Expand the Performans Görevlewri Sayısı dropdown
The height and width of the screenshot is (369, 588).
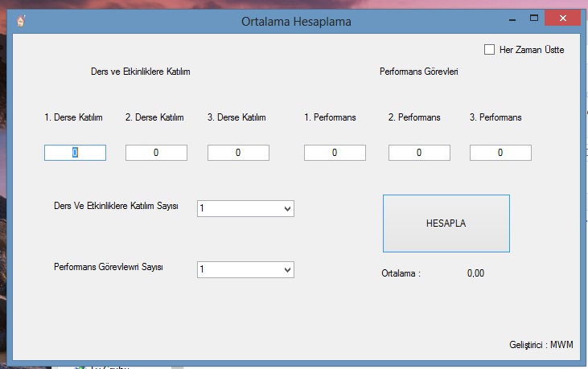coord(245,270)
